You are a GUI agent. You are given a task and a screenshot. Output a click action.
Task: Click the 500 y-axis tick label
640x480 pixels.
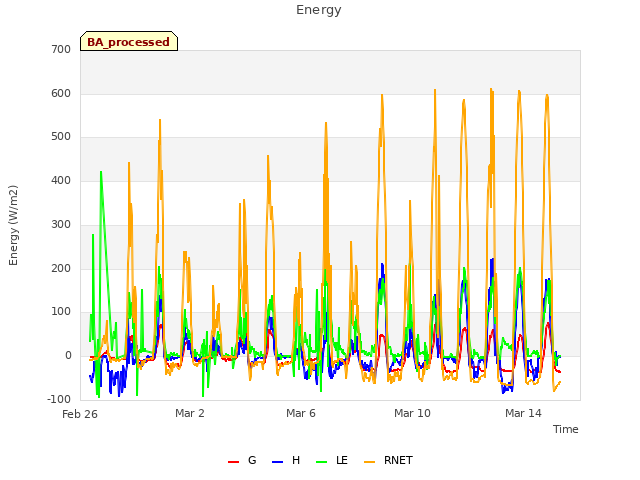tap(61, 137)
